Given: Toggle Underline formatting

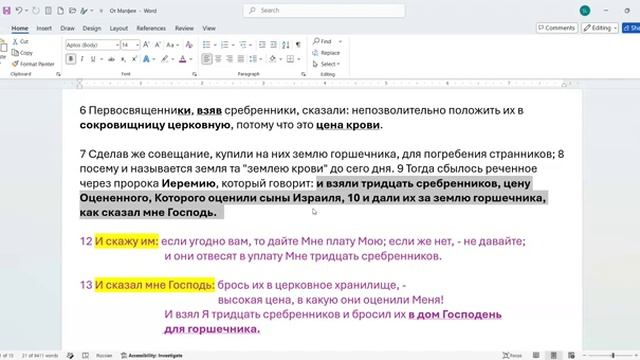Looking at the screenshot, I should [x=93, y=59].
